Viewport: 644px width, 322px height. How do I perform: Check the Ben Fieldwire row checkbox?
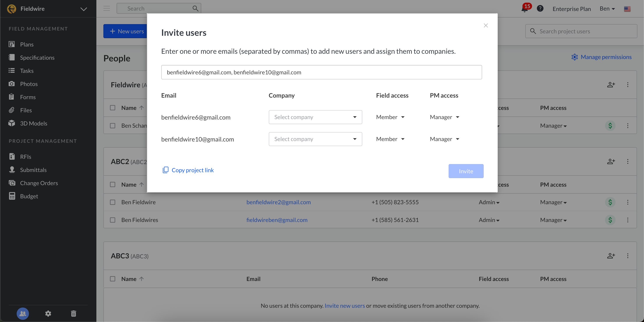(113, 202)
